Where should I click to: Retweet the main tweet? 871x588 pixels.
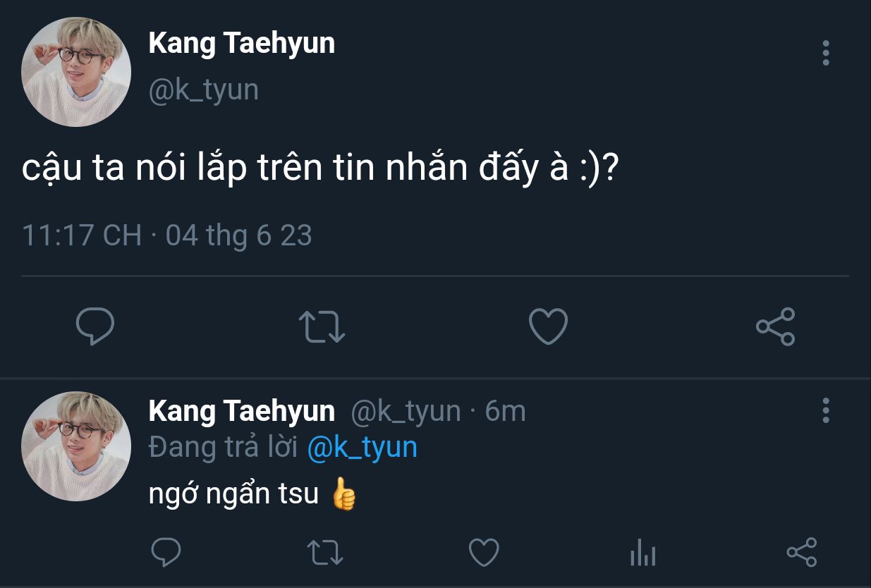322,327
